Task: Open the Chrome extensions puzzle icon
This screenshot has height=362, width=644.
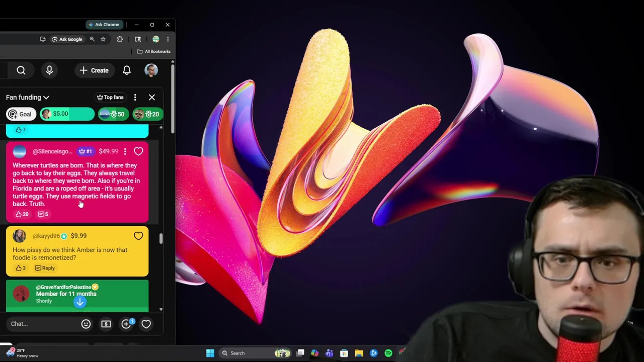Action: pyautogui.click(x=120, y=39)
